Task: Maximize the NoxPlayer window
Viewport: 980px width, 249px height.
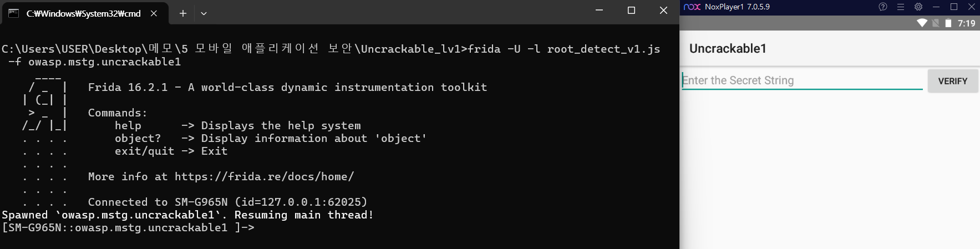Action: 954,7
